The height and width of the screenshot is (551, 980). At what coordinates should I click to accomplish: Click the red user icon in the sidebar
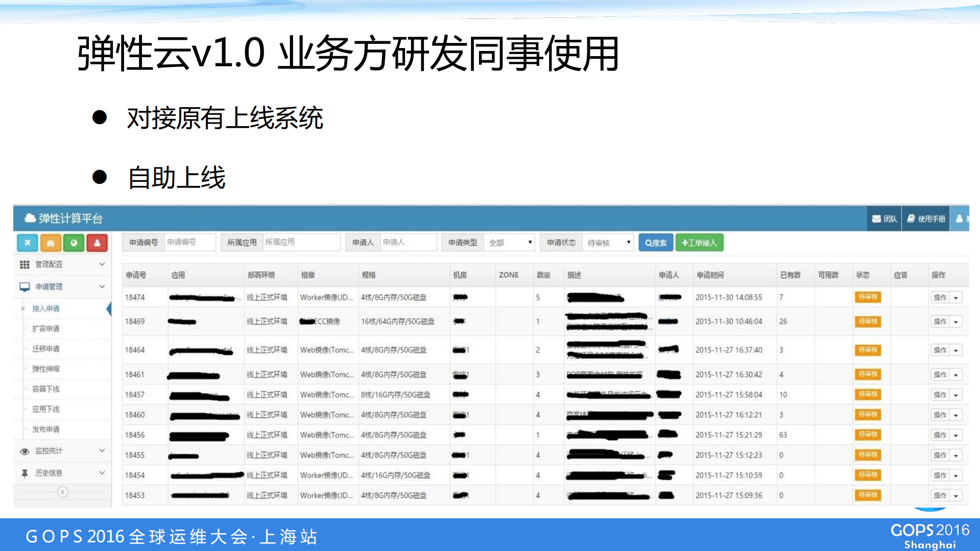click(98, 243)
